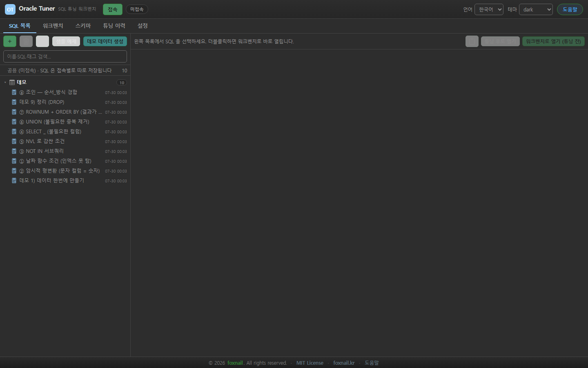Click SQL icon beside 데모 9) 정리 (DROP)
Viewport: 588px width, 368px height.
click(14, 102)
